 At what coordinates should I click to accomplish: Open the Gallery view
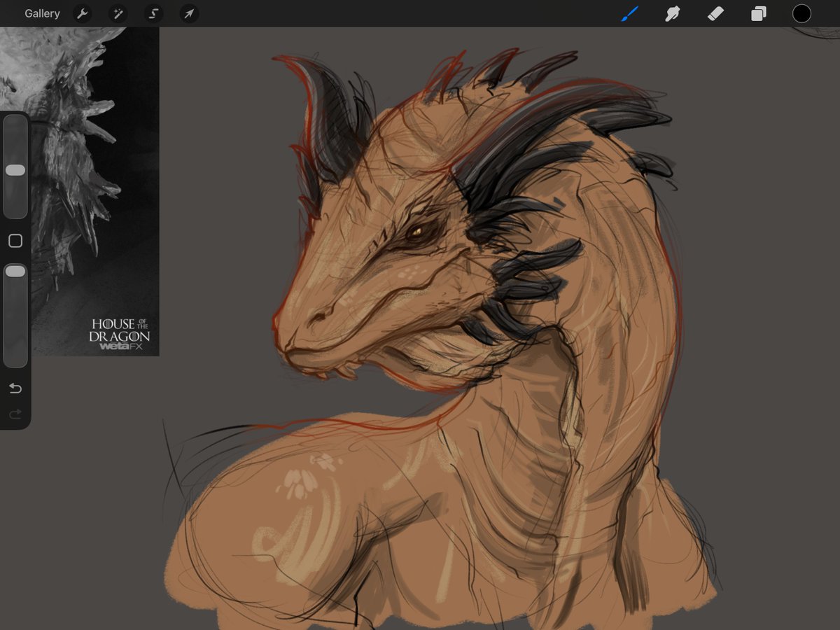[42, 13]
